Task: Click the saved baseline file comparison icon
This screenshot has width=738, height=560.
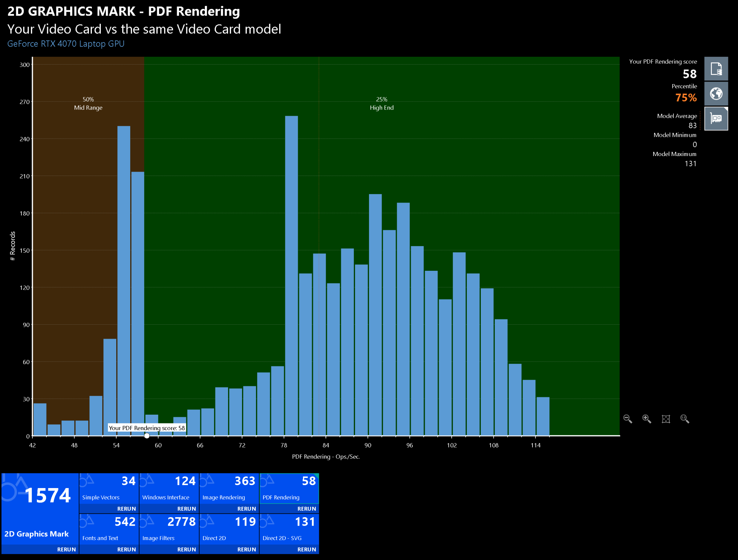Action: coord(716,69)
